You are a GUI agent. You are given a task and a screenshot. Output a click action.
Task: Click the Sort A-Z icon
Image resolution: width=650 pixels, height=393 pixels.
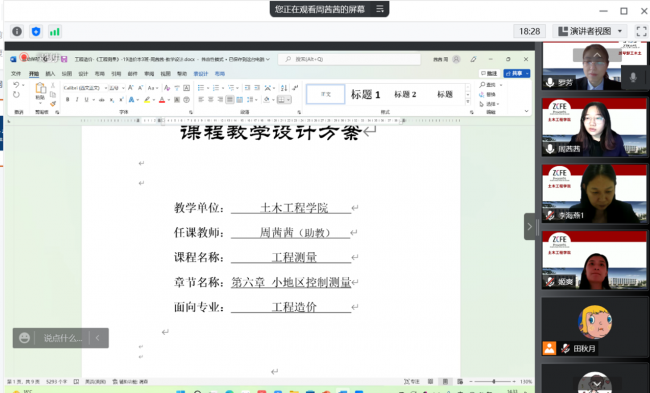point(284,87)
